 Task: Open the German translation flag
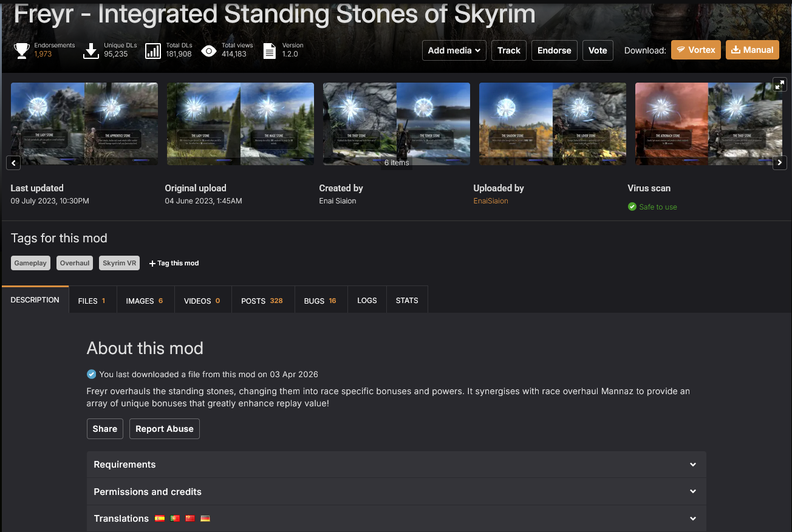(x=205, y=519)
